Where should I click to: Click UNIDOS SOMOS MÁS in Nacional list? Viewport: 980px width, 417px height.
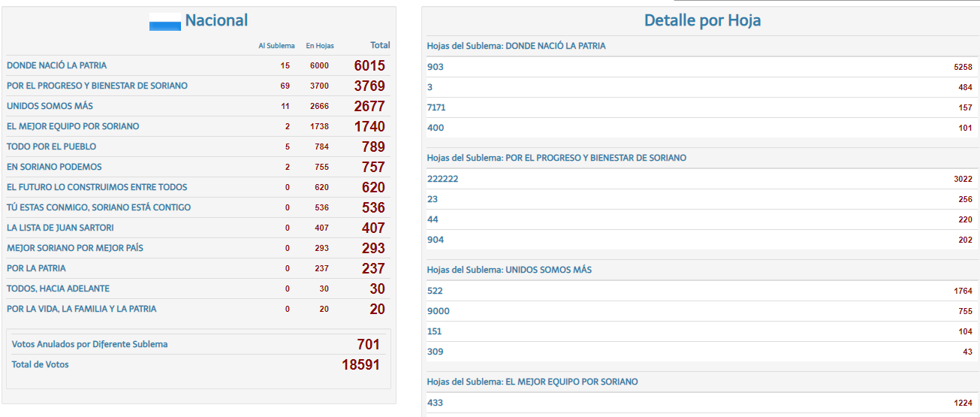pyautogui.click(x=50, y=106)
